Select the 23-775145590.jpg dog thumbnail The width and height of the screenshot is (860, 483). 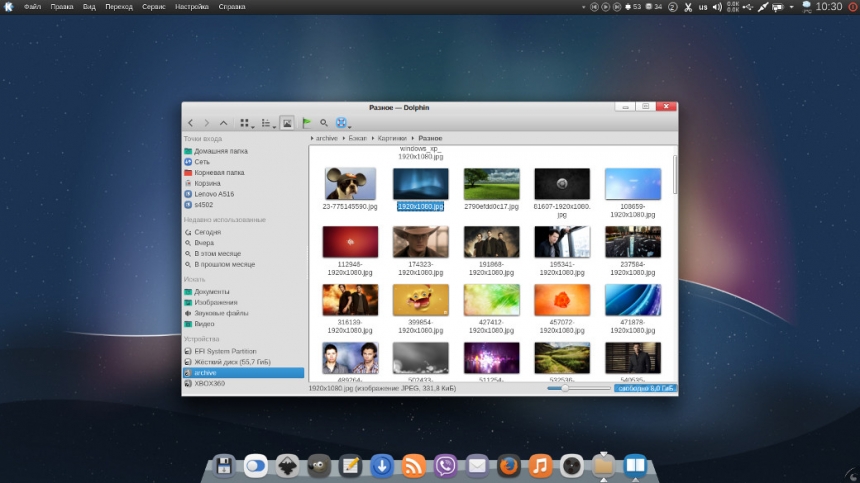click(350, 184)
